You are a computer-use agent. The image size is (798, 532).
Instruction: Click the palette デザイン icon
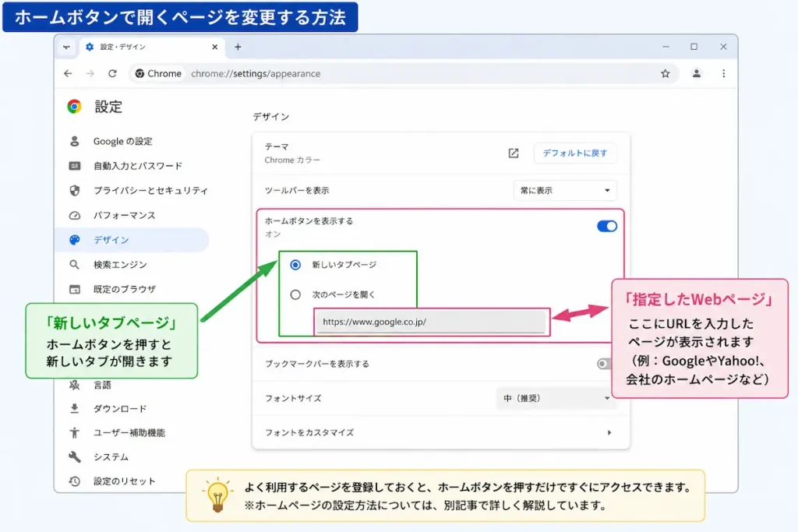tap(74, 240)
